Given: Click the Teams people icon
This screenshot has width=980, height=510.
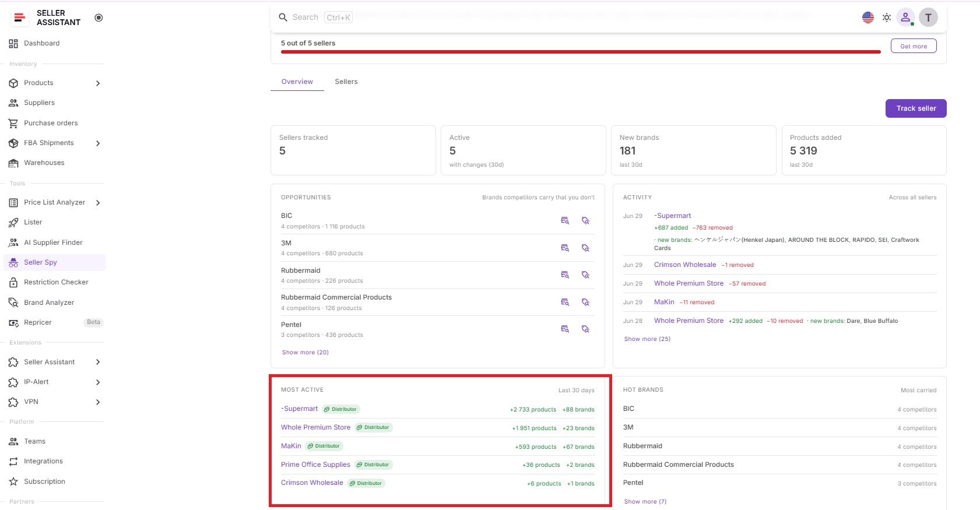Looking at the screenshot, I should click(x=13, y=442).
